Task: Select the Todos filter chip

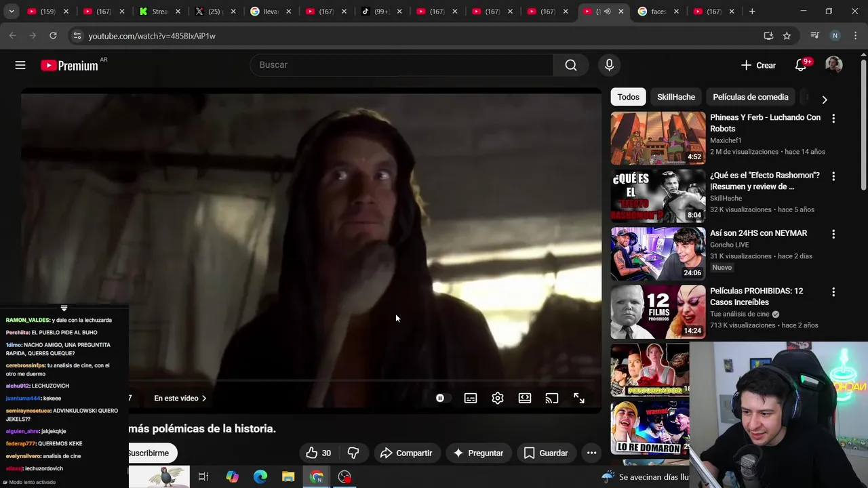Action: click(x=628, y=97)
